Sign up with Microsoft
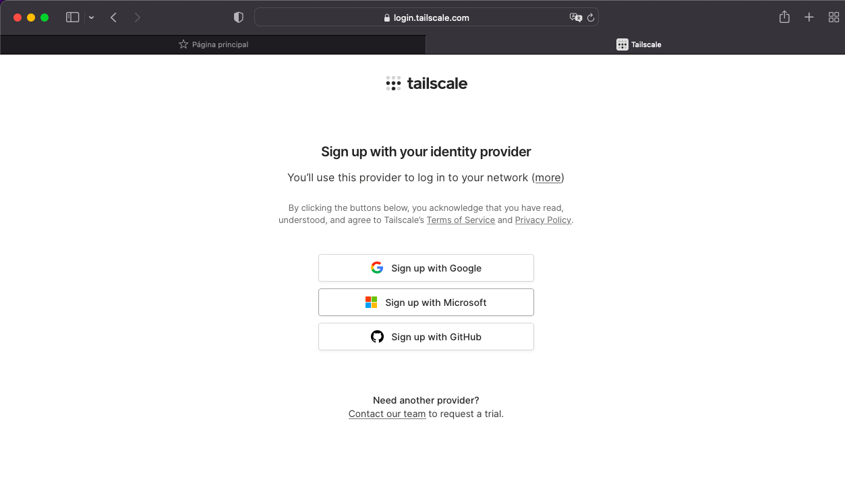845x504 pixels. coord(426,303)
